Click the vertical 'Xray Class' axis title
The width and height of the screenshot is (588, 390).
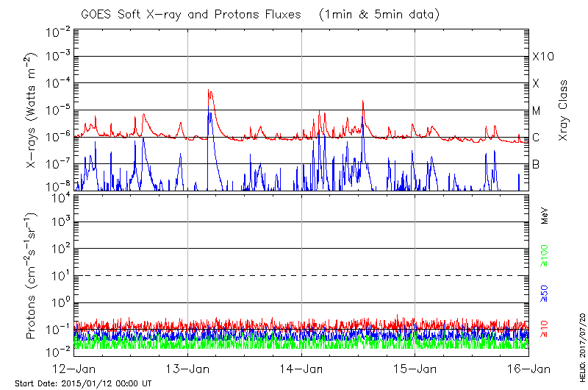click(563, 110)
